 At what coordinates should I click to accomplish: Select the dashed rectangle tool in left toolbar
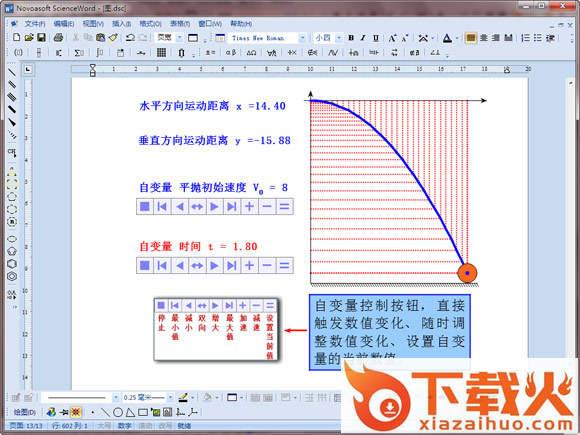click(12, 184)
